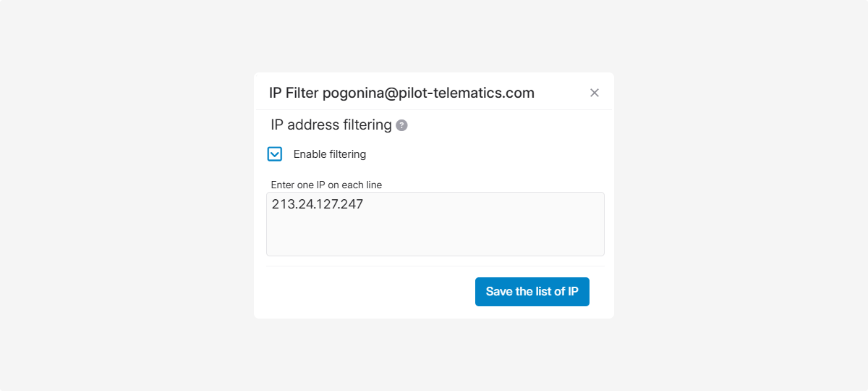868x391 pixels.
Task: Click the right side of the IP text area
Action: tap(571, 224)
